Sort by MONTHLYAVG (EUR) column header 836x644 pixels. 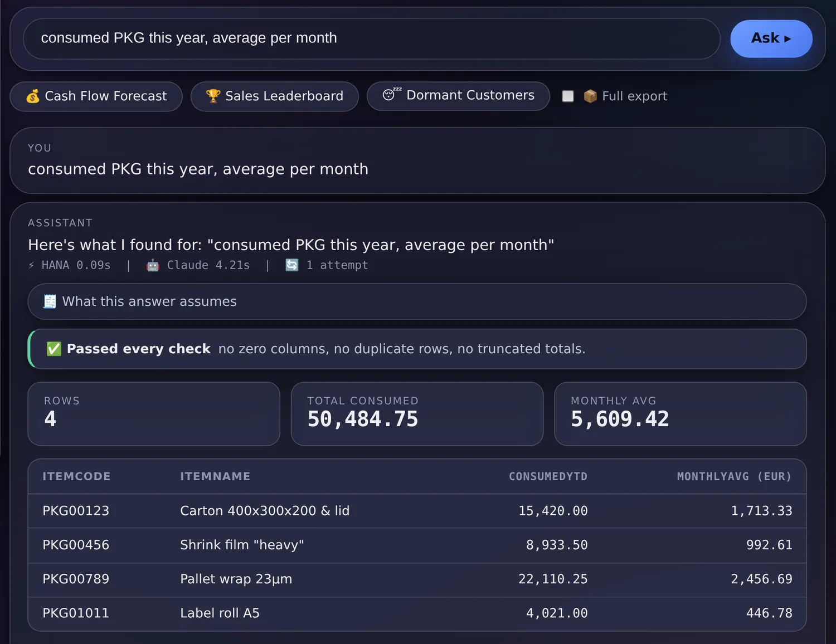[x=734, y=476]
